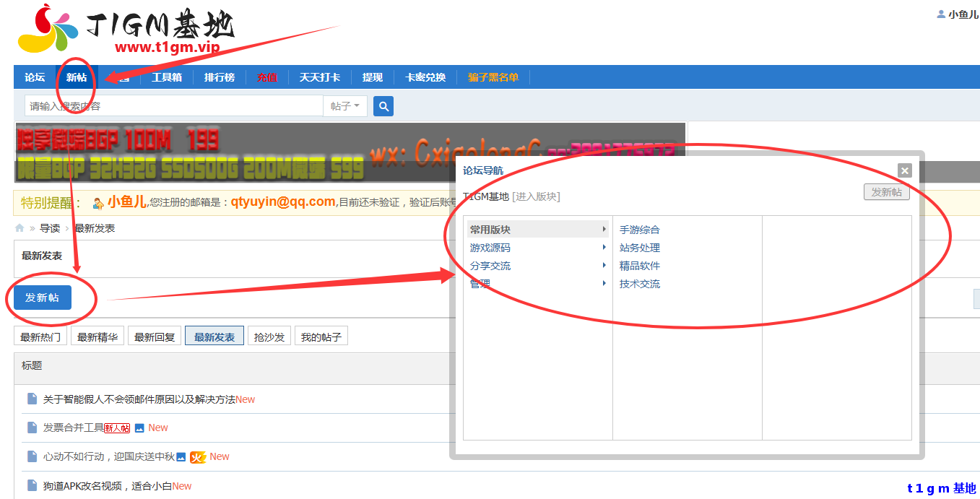Switch to the 抢沙发 tab

tap(269, 335)
